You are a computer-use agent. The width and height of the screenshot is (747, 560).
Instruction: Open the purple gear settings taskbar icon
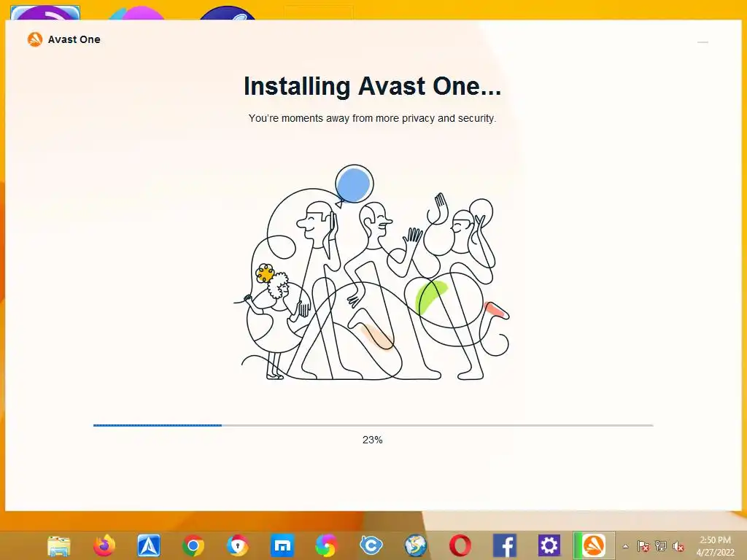pyautogui.click(x=549, y=545)
